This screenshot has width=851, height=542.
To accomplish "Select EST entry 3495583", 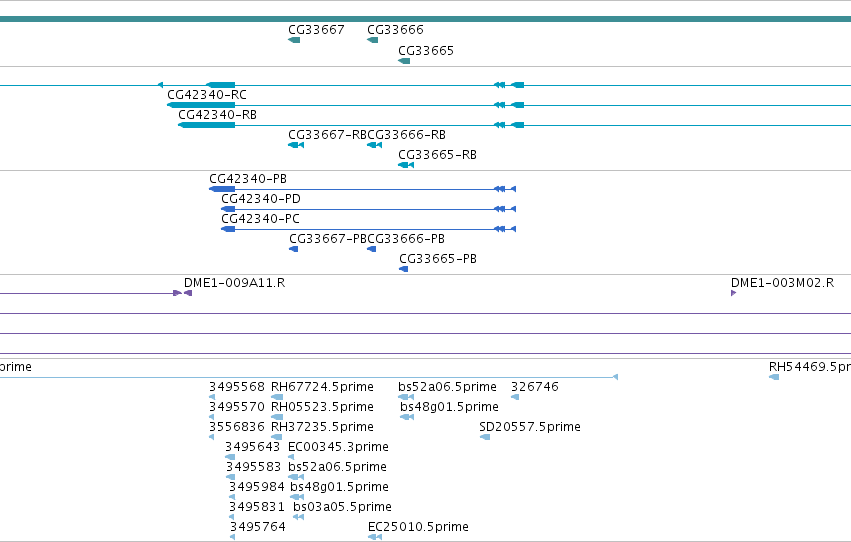I will pos(253,468).
